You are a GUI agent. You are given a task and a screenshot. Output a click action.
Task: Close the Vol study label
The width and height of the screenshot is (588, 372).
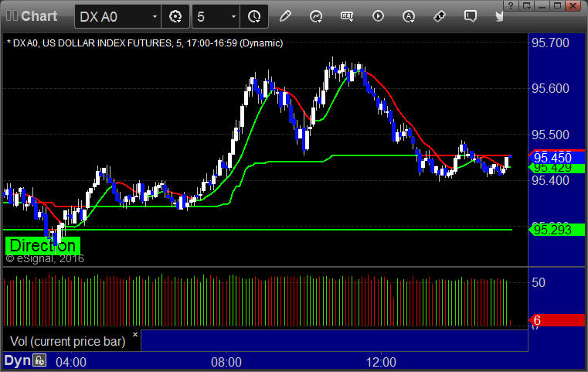[x=135, y=334]
